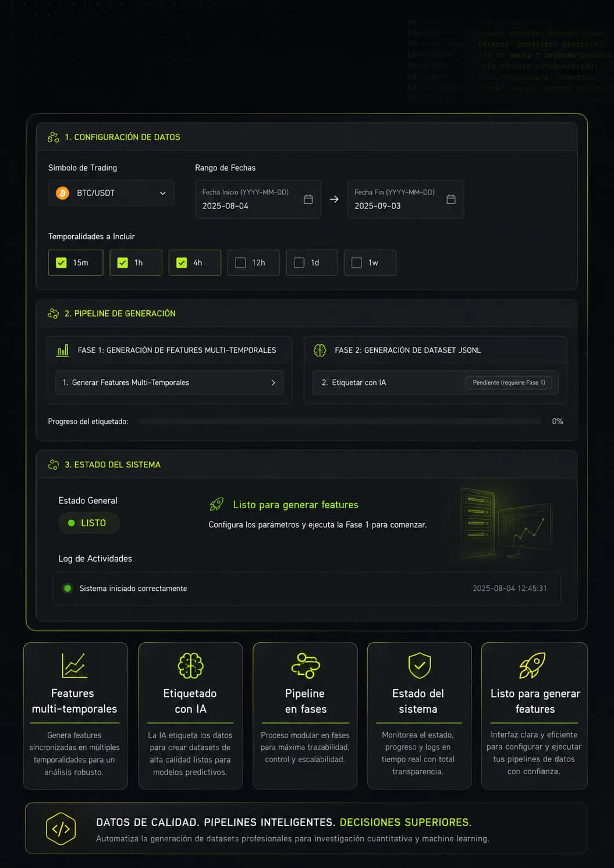Expand the Generar Features Multi-Temporales chevron
This screenshot has width=614, height=868.
(273, 382)
